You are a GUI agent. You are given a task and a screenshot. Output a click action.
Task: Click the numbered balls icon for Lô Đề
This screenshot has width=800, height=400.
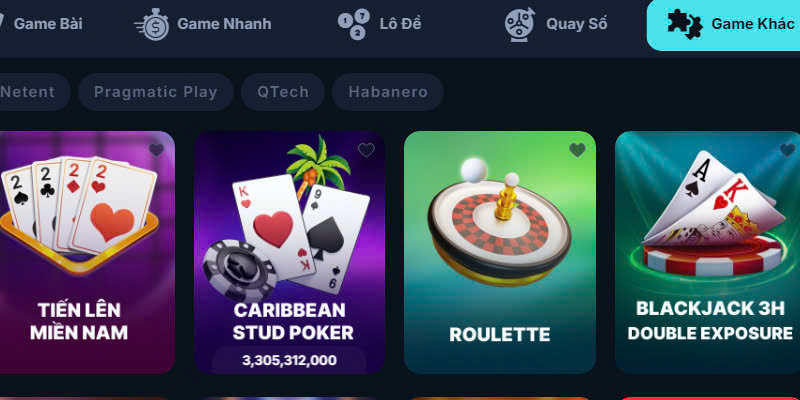pyautogui.click(x=353, y=24)
